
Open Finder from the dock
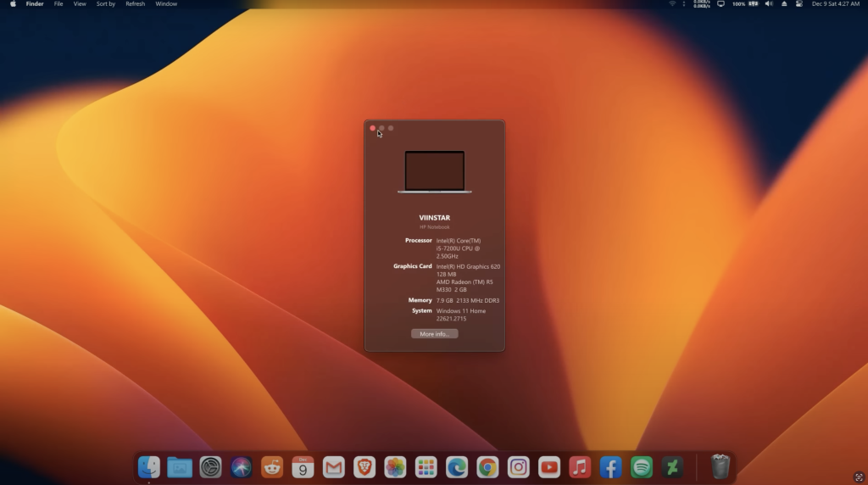149,467
